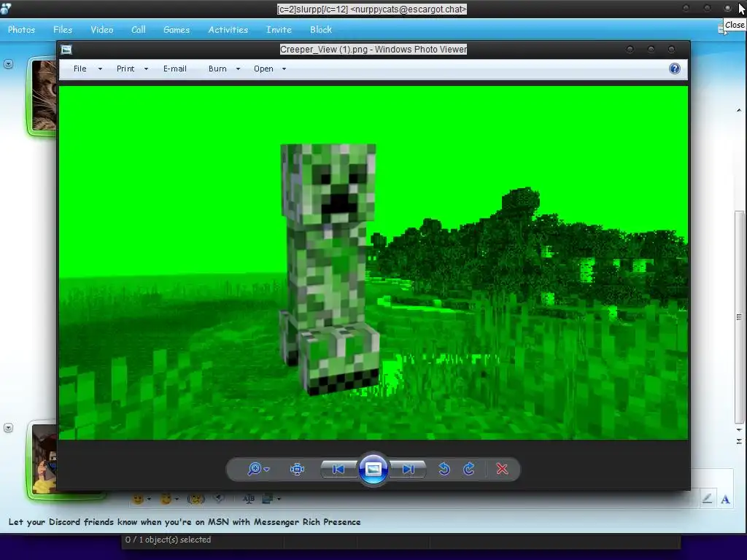Minimize the Windows Photo Viewer window
The image size is (747, 560).
pos(630,49)
